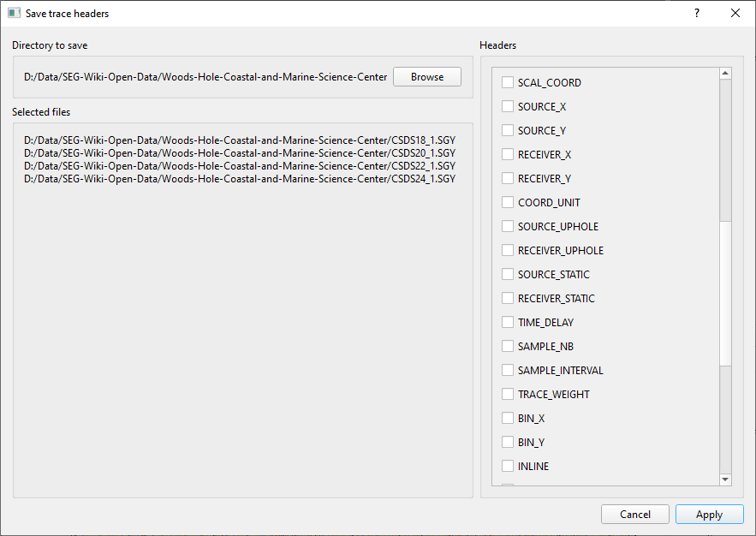Cancel the save trace headers dialog

coord(634,515)
